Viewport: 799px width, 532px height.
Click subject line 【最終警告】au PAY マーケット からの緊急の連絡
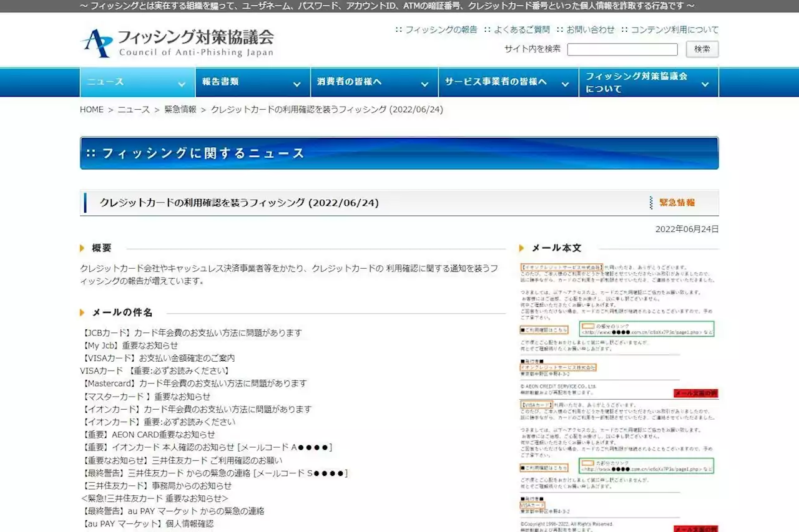172,511
